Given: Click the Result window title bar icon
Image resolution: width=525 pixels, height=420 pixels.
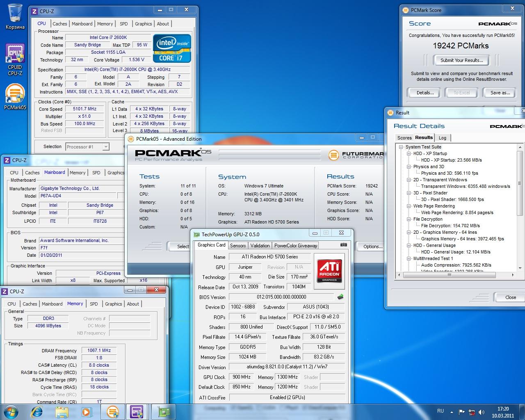Looking at the screenshot, I should pyautogui.click(x=390, y=112).
